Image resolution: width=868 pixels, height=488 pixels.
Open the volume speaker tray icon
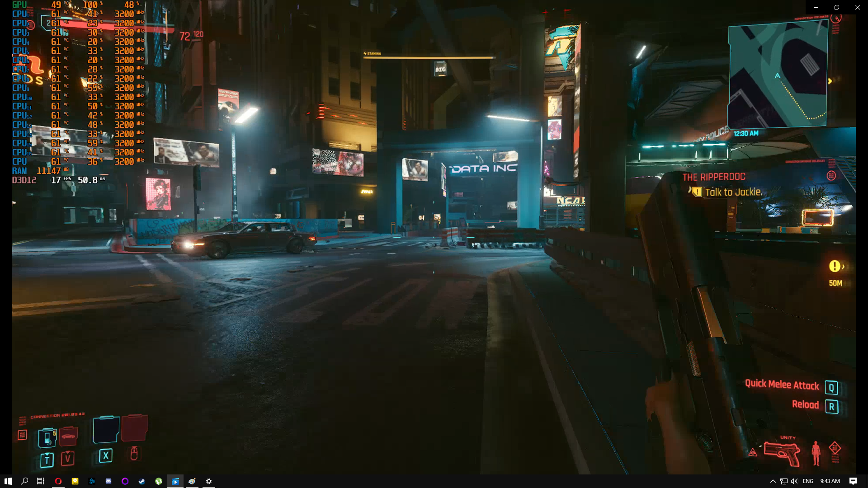point(794,481)
